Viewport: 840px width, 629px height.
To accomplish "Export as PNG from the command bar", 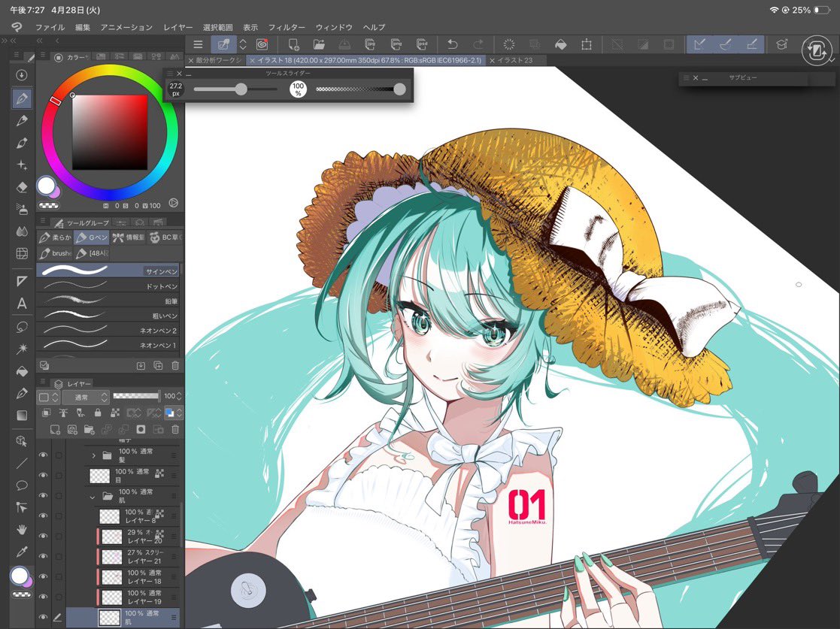I will pos(396,44).
